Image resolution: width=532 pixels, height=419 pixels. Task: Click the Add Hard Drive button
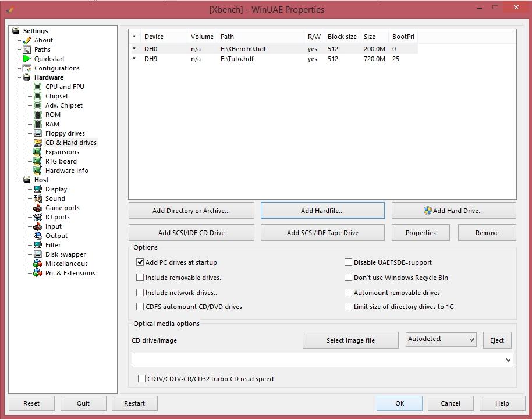click(x=453, y=211)
